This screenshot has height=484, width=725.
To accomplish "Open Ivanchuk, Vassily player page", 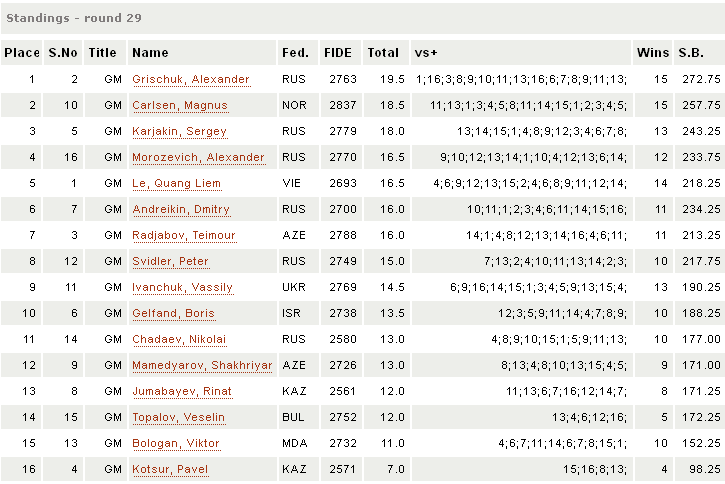I will [182, 288].
